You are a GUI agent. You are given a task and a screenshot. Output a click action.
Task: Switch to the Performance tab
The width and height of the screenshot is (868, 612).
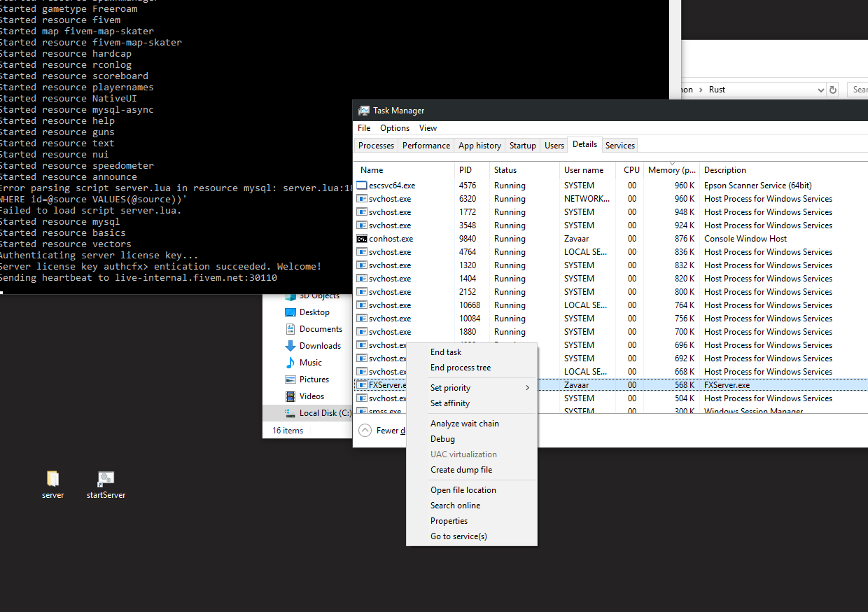point(426,146)
